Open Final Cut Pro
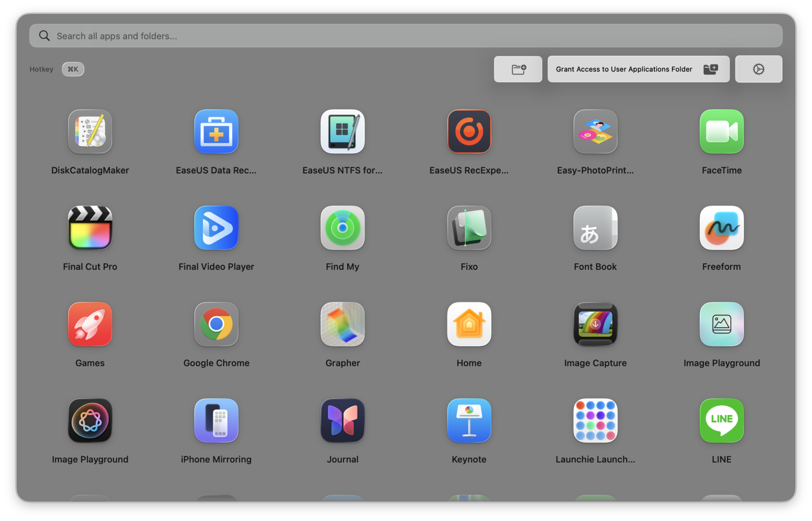 [90, 228]
